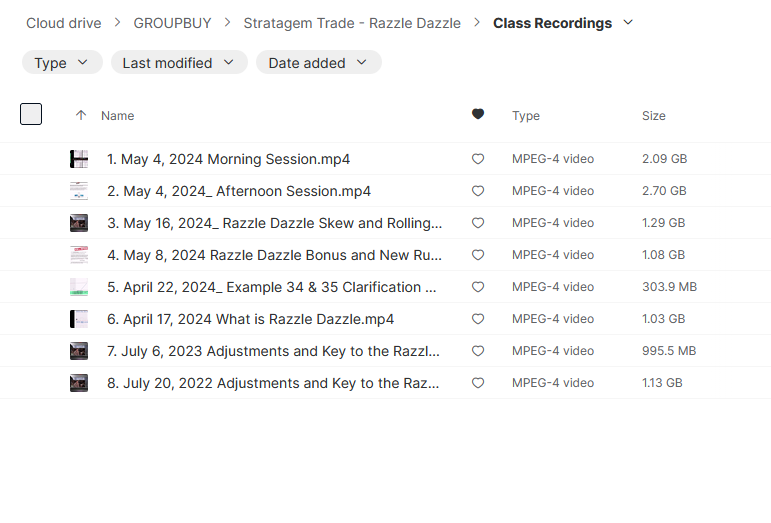Favorite the May 4 Morning Session video
771x523 pixels.
coord(478,159)
